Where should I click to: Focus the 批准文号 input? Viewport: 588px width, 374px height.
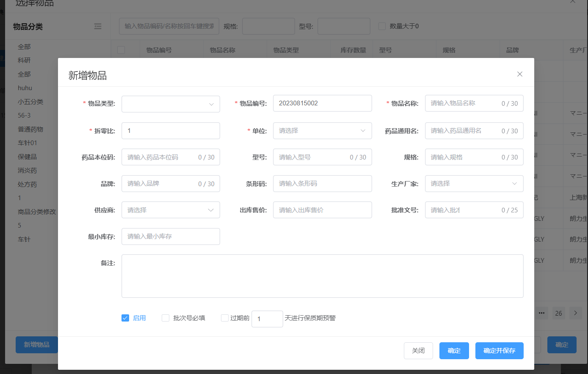[474, 210]
